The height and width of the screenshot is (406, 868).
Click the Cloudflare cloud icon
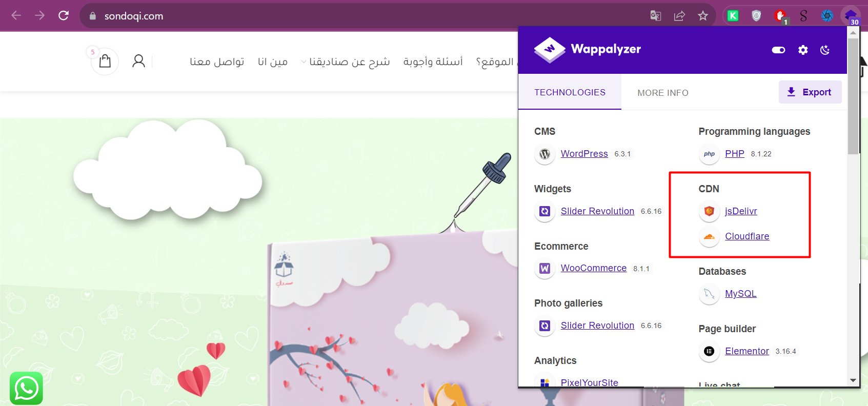click(709, 236)
